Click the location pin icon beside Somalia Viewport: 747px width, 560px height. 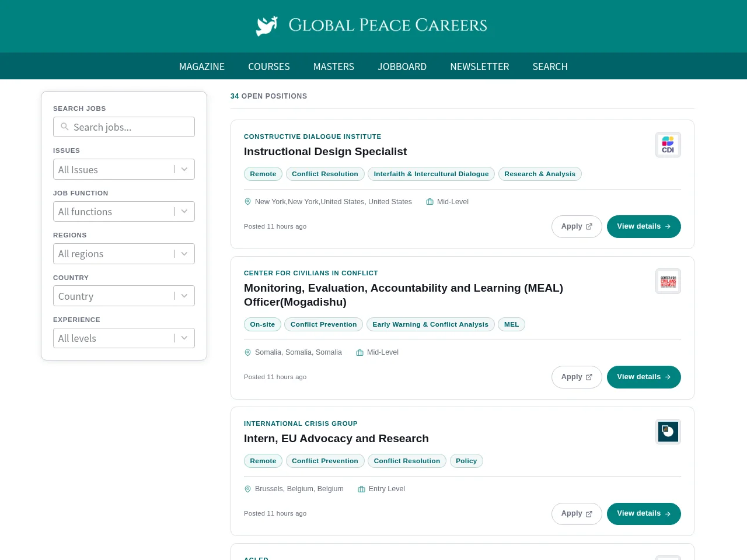click(247, 352)
